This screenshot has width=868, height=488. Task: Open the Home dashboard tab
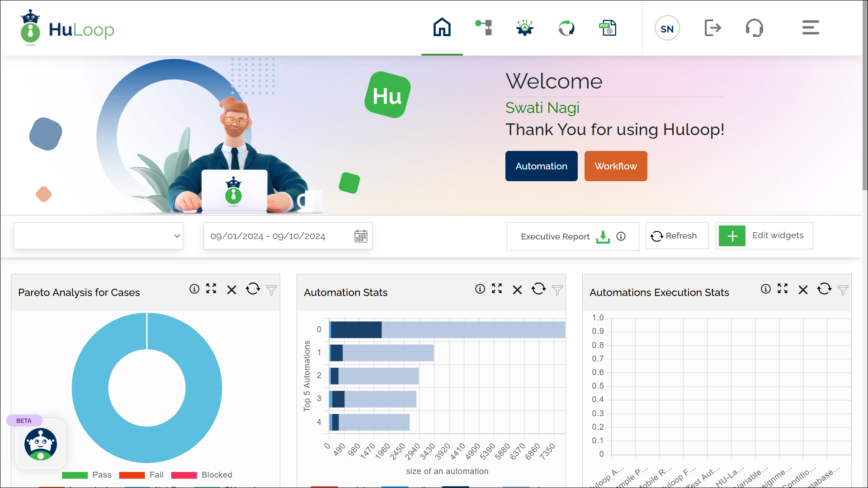[x=442, y=28]
